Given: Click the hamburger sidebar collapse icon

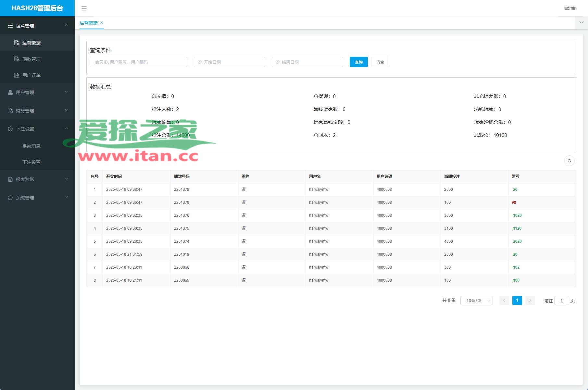Looking at the screenshot, I should [84, 8].
